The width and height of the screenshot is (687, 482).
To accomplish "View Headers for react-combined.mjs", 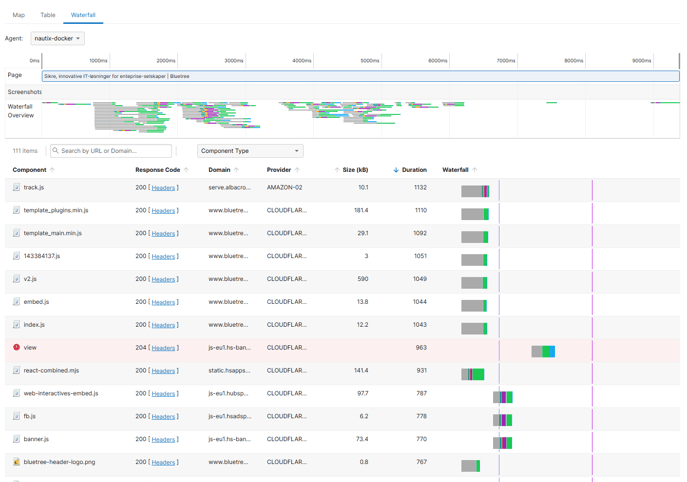I will 163,371.
